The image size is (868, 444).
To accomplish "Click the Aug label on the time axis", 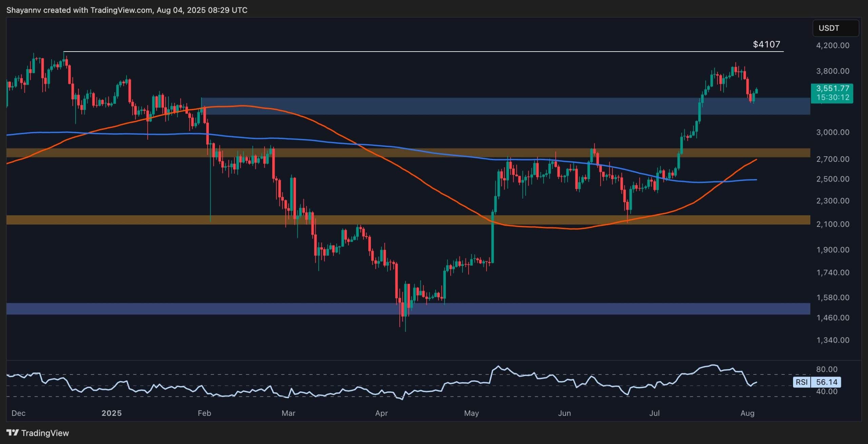I will click(x=749, y=413).
